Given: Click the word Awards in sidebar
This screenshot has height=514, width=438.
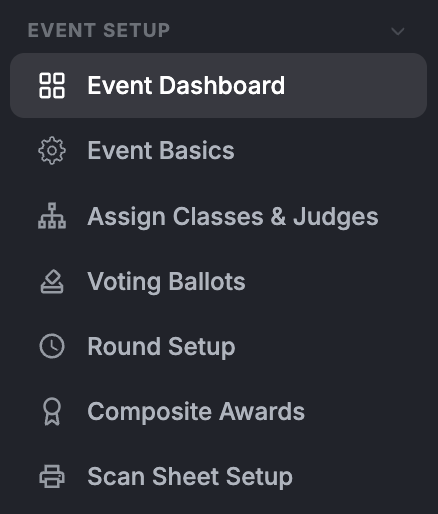Looking at the screenshot, I should click(x=262, y=411).
